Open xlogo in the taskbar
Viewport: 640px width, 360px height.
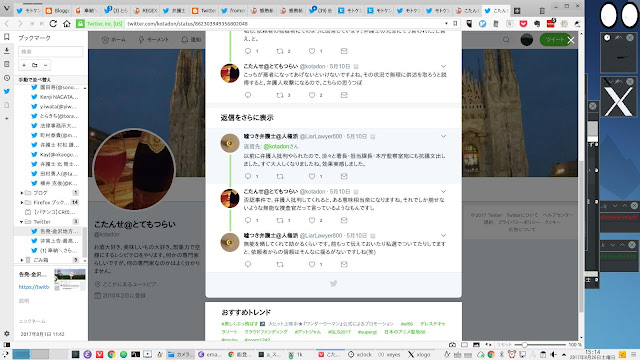click(x=419, y=354)
